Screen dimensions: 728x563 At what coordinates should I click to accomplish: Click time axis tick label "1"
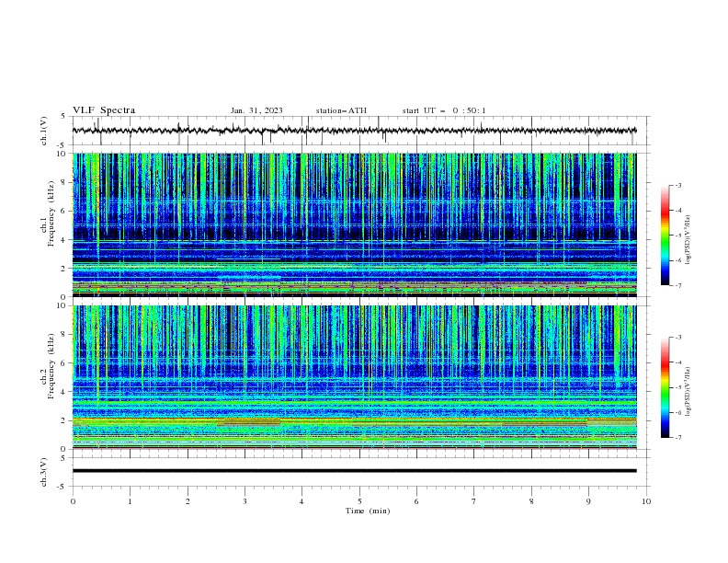point(130,501)
